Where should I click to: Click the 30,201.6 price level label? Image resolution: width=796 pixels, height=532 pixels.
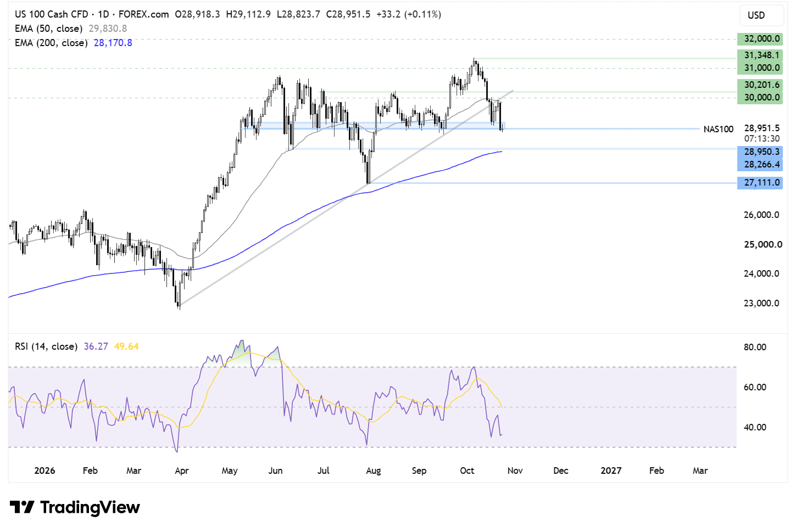coord(760,85)
